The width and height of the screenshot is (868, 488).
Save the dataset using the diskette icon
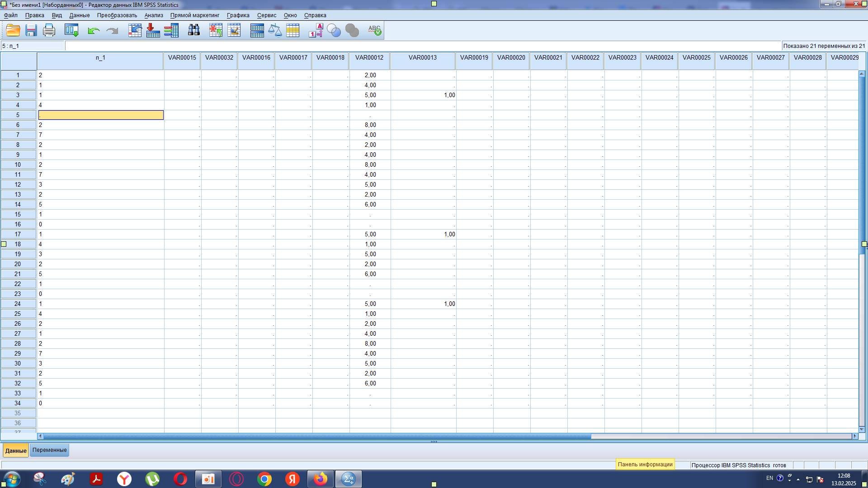31,30
